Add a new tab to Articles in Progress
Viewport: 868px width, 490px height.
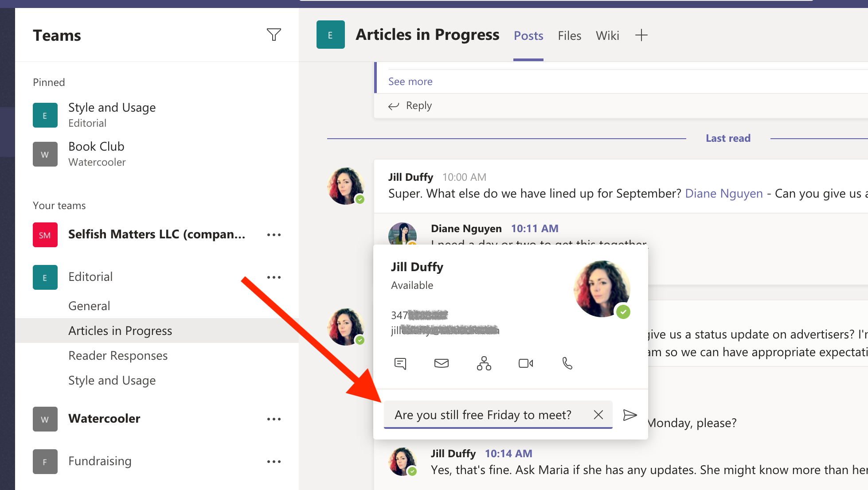coord(641,35)
